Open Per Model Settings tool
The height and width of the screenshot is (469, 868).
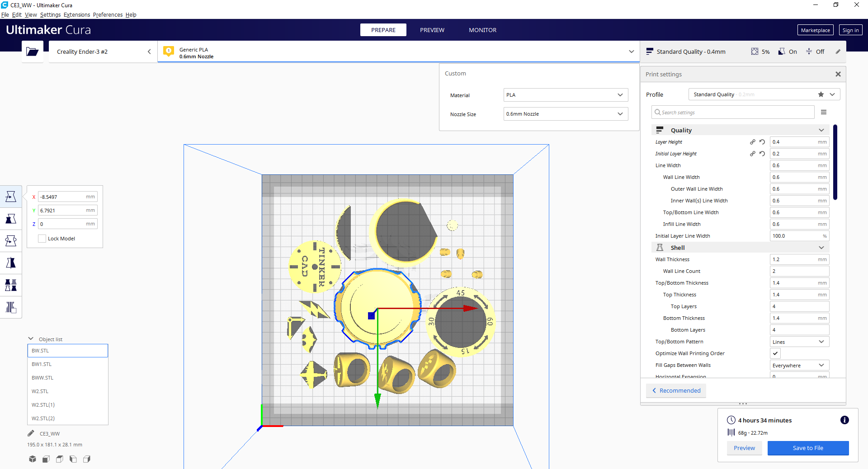[x=11, y=285]
